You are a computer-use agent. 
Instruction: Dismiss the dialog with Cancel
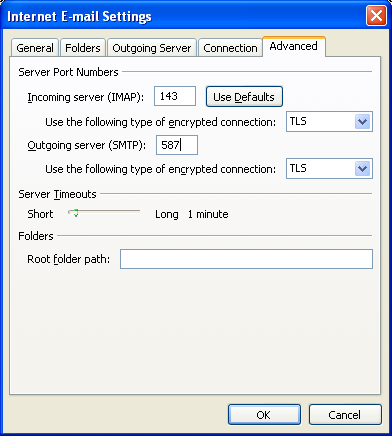345,415
